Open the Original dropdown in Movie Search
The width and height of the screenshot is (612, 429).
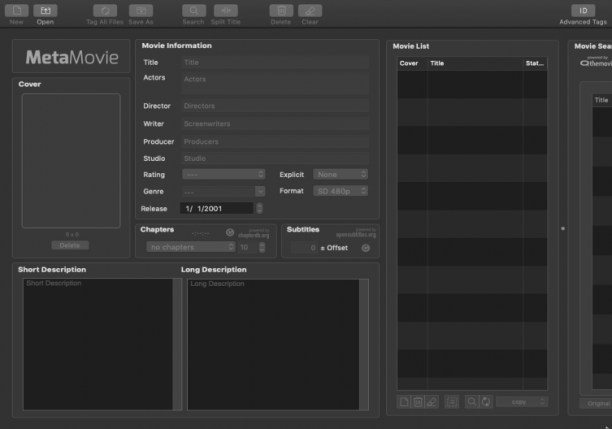[596, 403]
